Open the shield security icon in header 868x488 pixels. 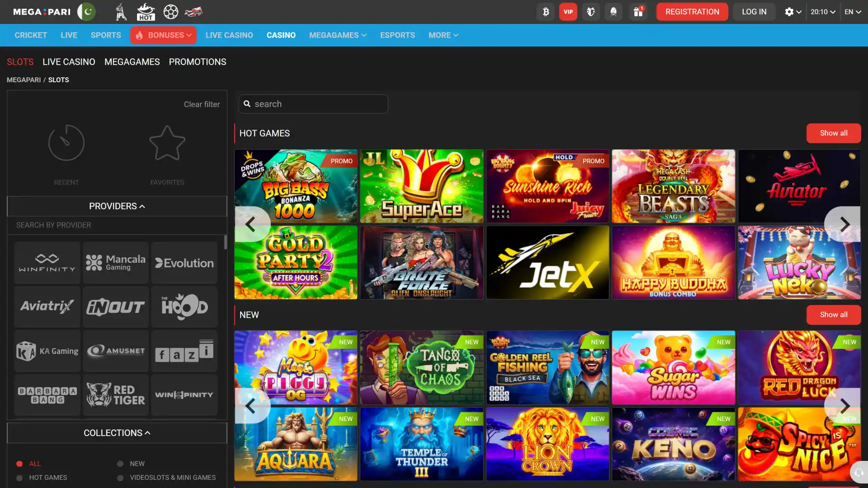591,12
